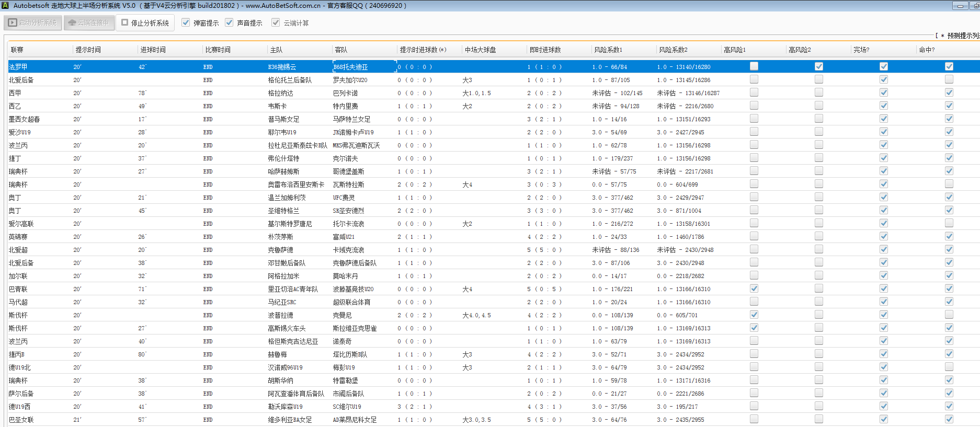
Task: Disable the 声音提示 checkbox
Action: click(229, 22)
